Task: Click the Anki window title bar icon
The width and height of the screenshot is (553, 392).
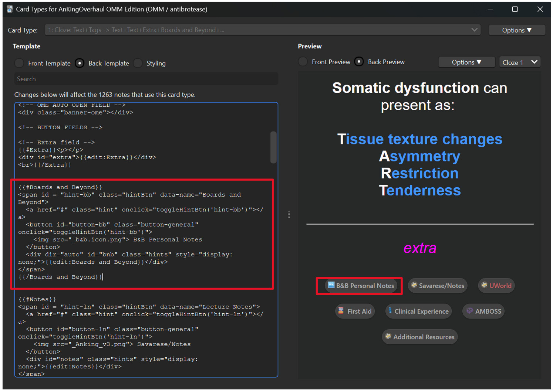Action: pyautogui.click(x=10, y=9)
